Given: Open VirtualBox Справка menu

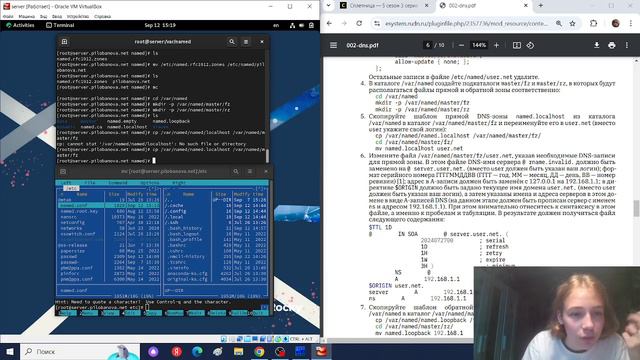Looking at the screenshot, I should click(x=102, y=16).
